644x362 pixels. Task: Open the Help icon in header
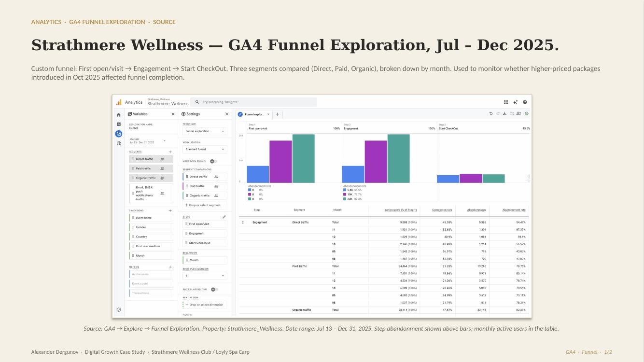click(525, 102)
